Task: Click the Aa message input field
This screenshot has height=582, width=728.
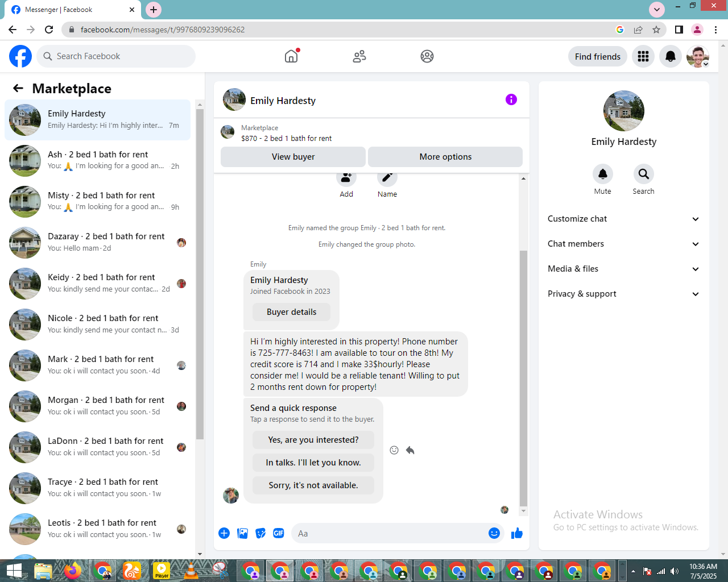Action: point(389,534)
